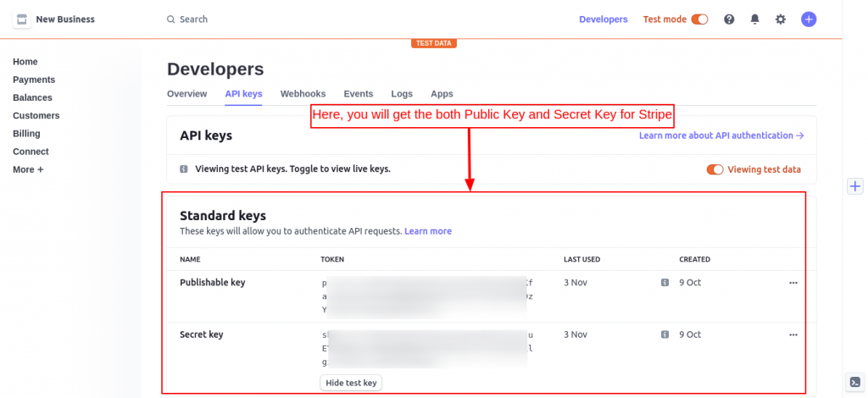Click the info icon beside Viewing test API keys
Viewport: 868px width, 398px height.
tap(184, 169)
